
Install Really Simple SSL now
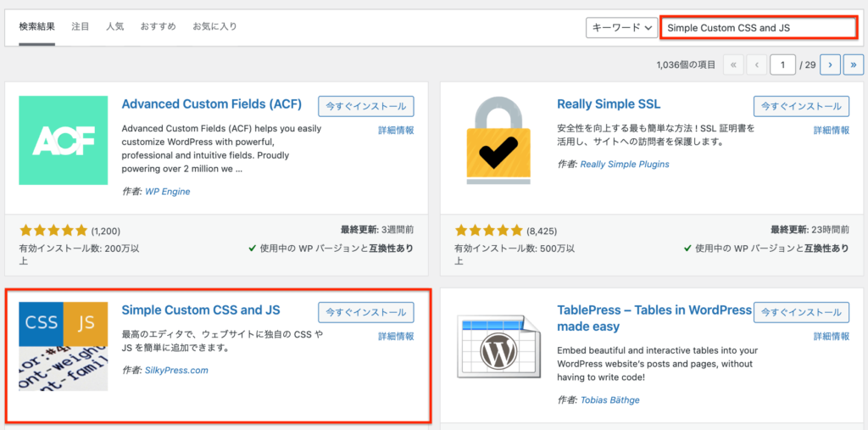click(801, 106)
